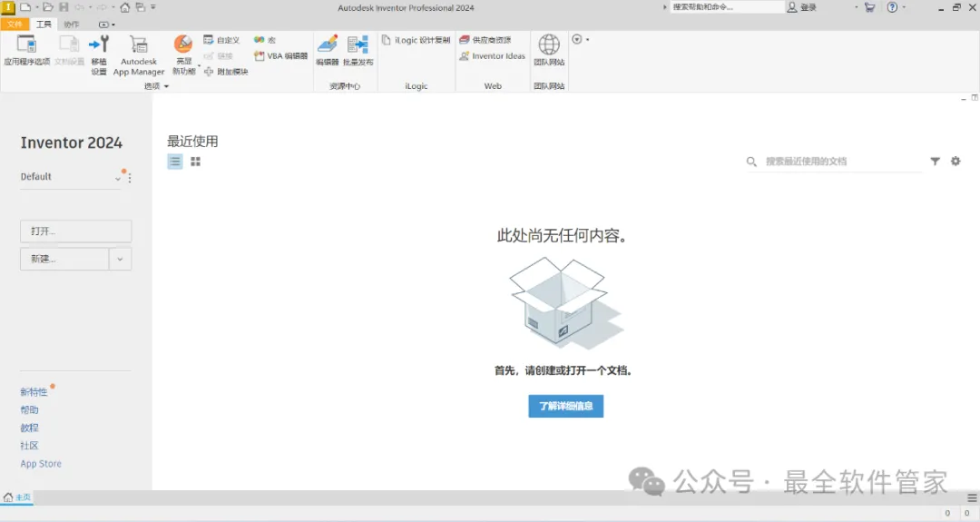Select the Tools (工具) ribbon tab

(44, 25)
